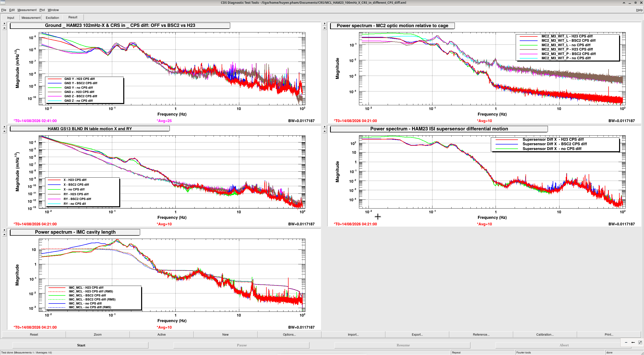This screenshot has width=644, height=355.
Task: Click the left-arrow icon in floating toolbar
Action: (x=633, y=342)
